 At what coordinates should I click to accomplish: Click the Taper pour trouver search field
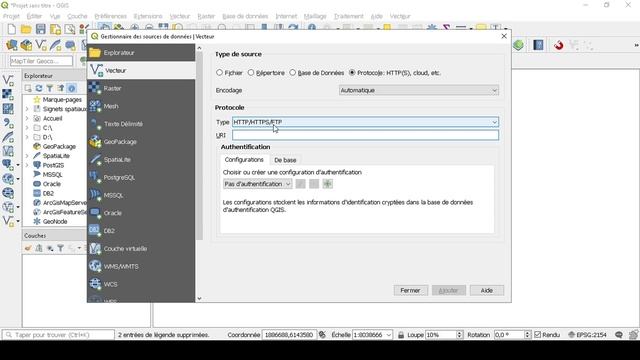tap(58, 335)
